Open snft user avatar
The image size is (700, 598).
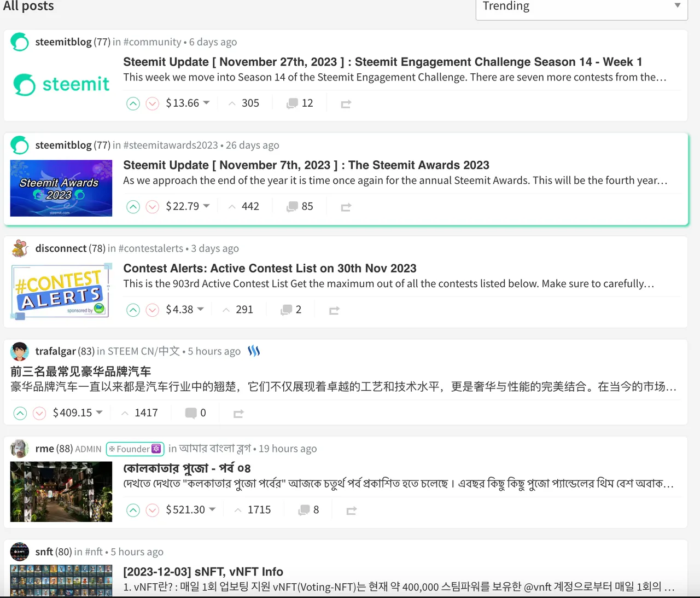20,552
